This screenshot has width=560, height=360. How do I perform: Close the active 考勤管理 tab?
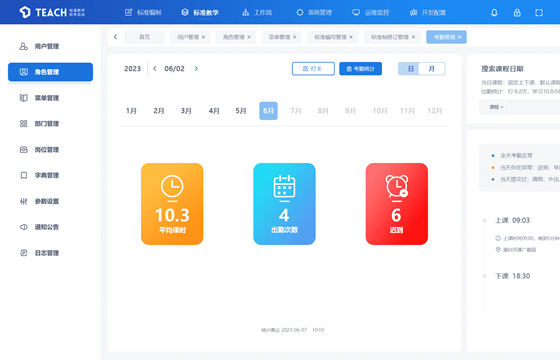460,37
